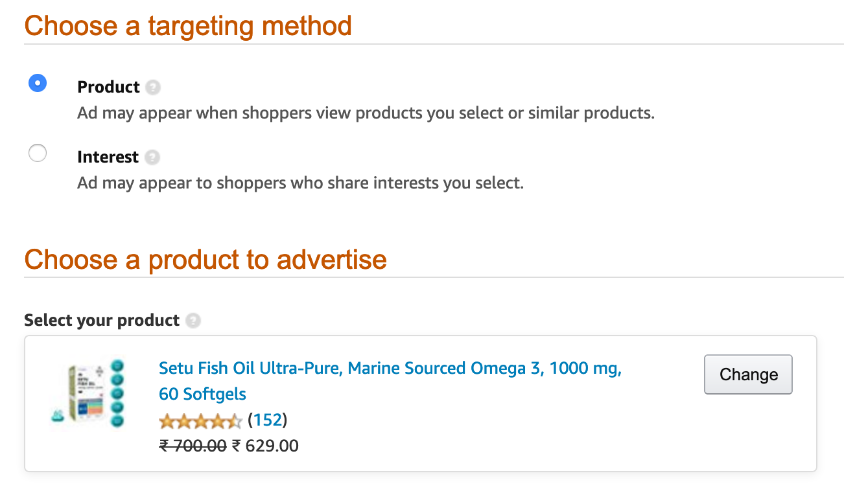Click the fourth star of the rating
Viewport: 844px width, 504px height.
tap(218, 420)
